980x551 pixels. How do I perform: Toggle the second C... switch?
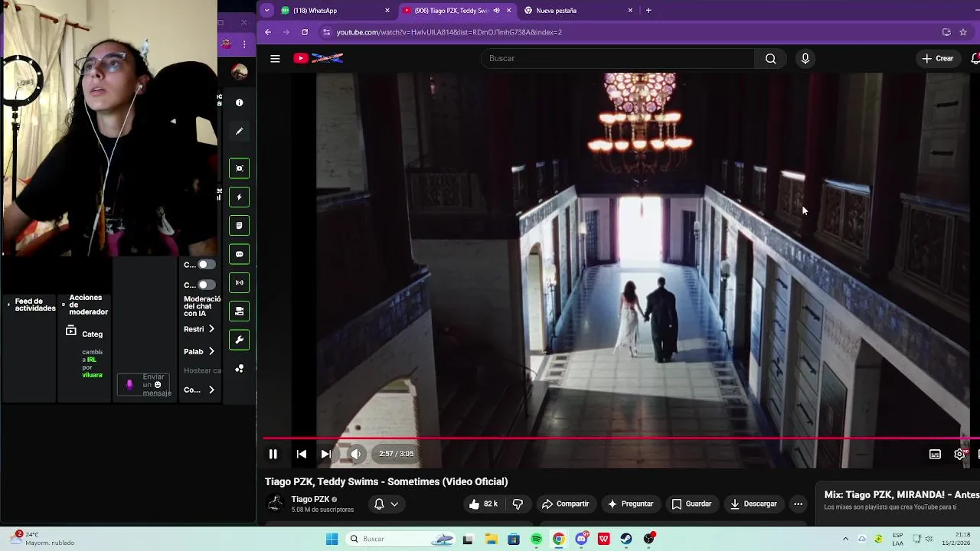point(207,285)
